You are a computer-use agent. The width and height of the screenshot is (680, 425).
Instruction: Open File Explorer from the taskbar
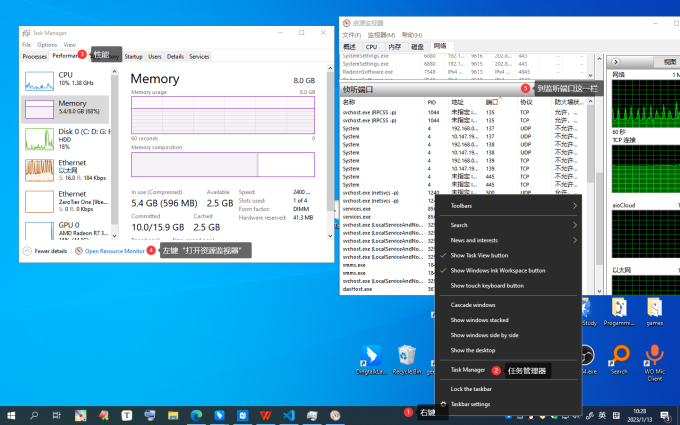pyautogui.click(x=173, y=415)
